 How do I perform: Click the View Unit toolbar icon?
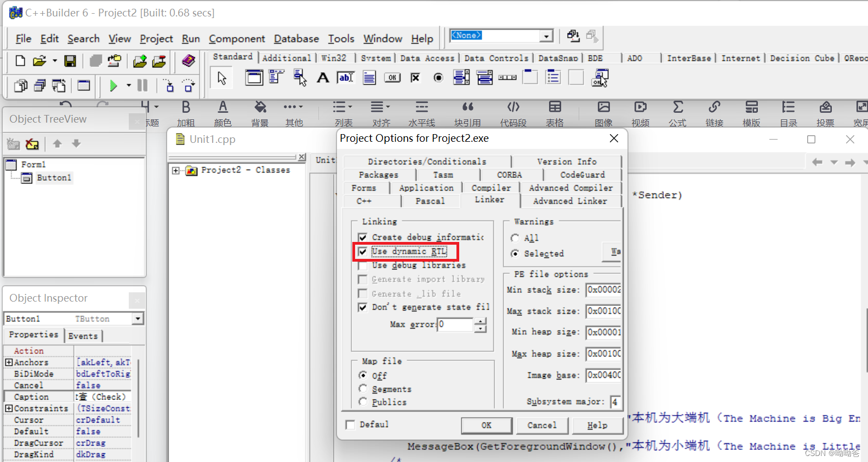(x=20, y=85)
